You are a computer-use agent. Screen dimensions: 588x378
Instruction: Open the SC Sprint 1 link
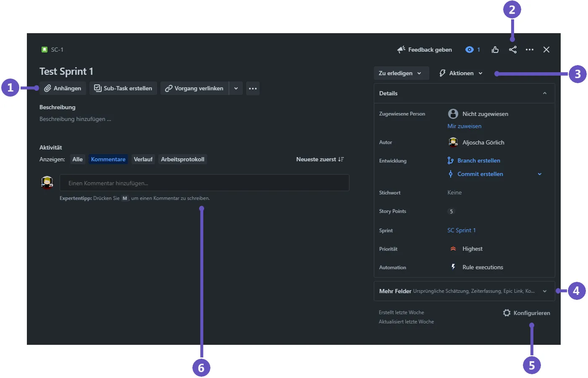[462, 230]
